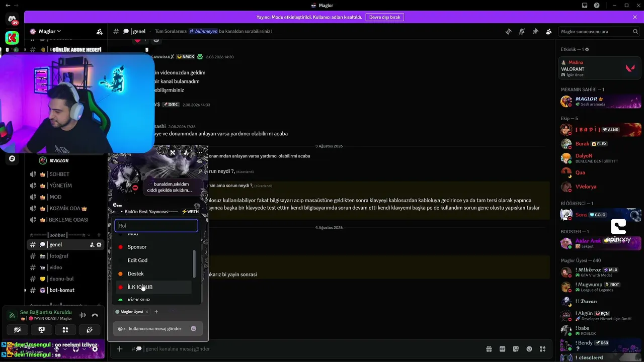Open noise suppression waveform settings
The width and height of the screenshot is (644, 362).
click(83, 315)
